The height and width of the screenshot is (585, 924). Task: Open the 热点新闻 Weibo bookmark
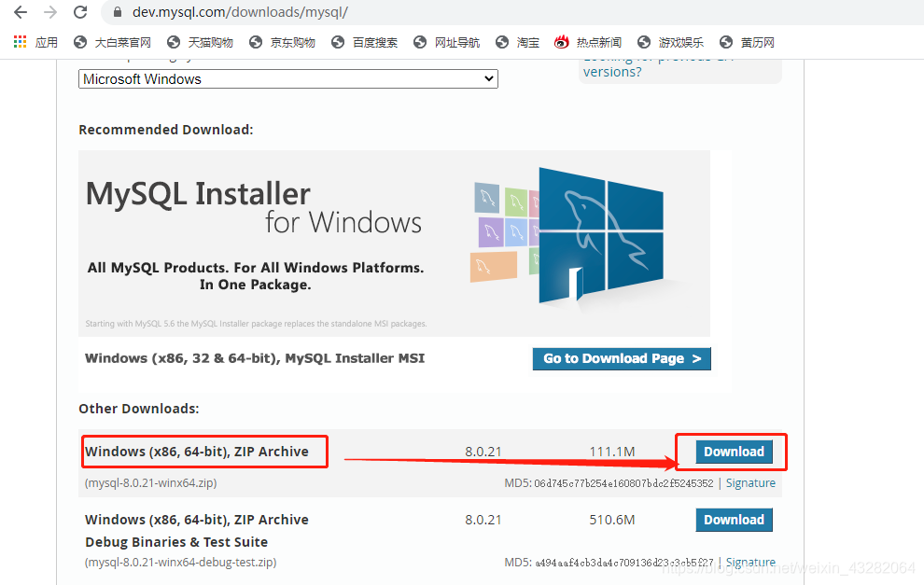point(588,42)
